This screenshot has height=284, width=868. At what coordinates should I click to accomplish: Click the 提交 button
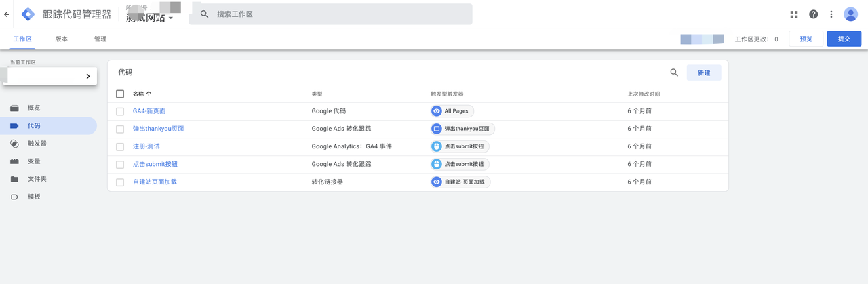point(844,39)
